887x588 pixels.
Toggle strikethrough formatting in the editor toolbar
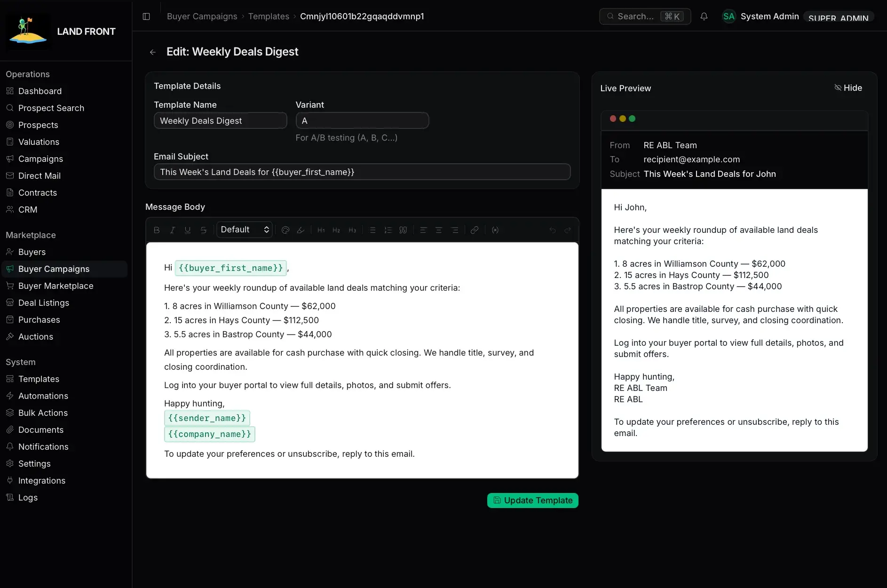(x=203, y=230)
